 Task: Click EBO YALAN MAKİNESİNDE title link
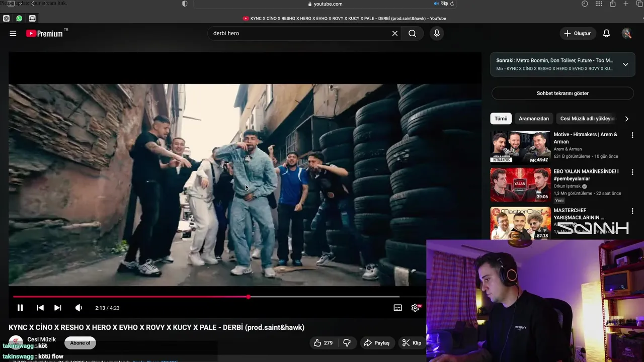tap(586, 175)
